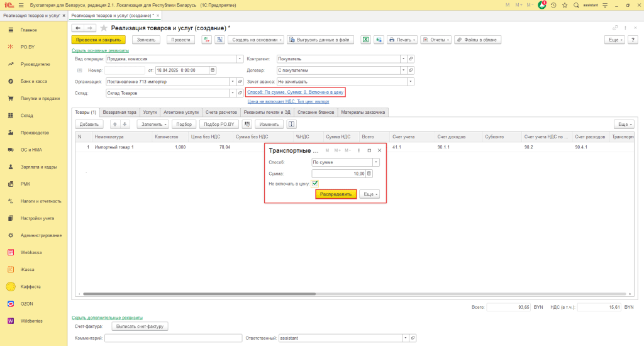Show Дт/Кт postings icon
This screenshot has width=644, height=346.
(x=206, y=40)
